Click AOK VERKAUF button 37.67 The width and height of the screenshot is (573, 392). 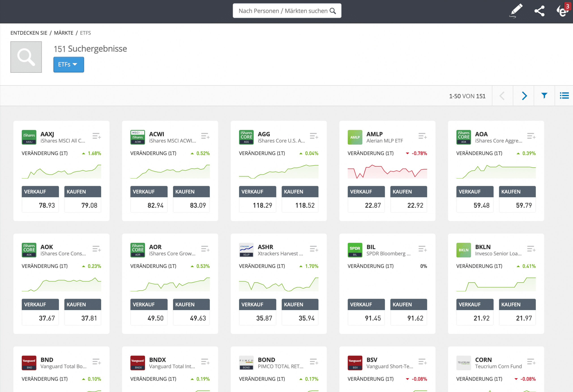40,312
